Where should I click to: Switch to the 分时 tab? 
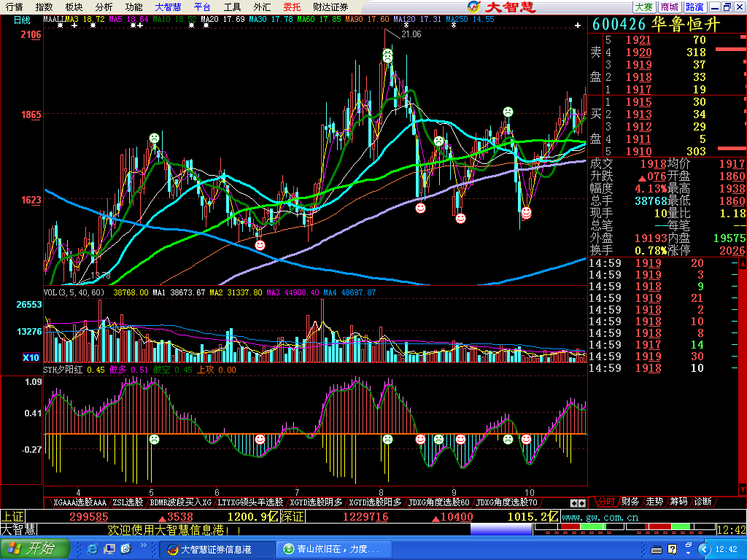pyautogui.click(x=605, y=502)
